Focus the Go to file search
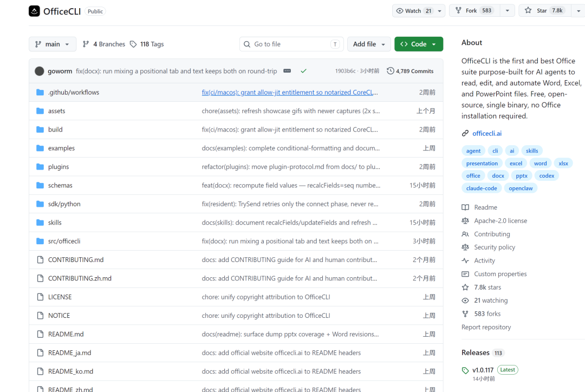The height and width of the screenshot is (392, 585). pos(291,44)
